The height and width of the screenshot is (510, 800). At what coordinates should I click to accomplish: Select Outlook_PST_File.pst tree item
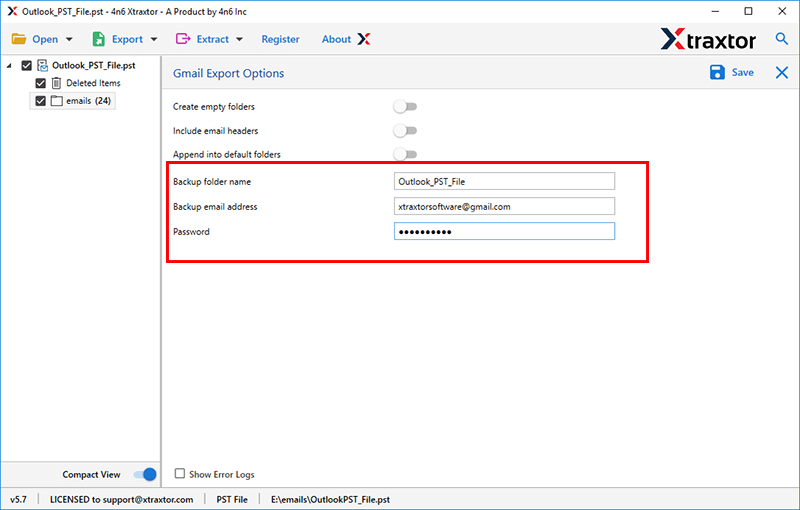pos(93,65)
